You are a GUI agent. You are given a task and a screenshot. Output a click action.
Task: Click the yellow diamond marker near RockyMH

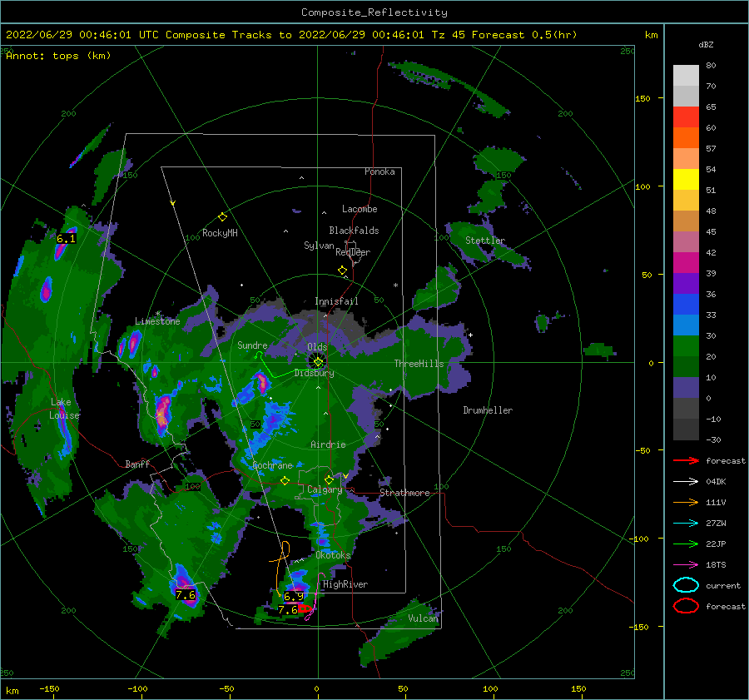pyautogui.click(x=222, y=217)
